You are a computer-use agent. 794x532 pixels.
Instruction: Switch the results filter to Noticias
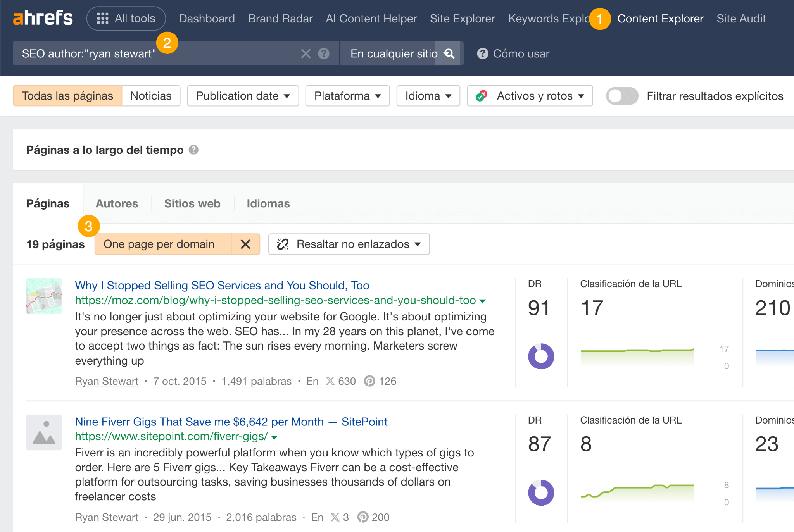[151, 95]
